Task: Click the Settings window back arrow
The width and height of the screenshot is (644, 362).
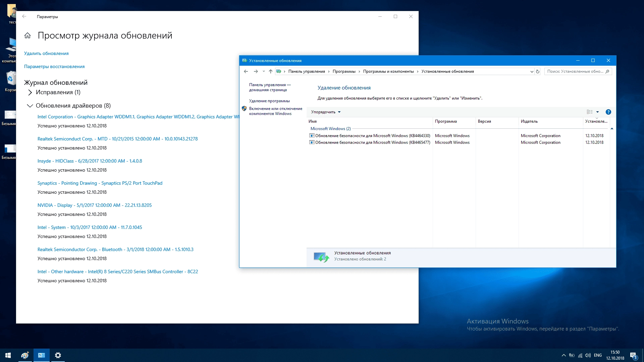Action: tap(24, 16)
